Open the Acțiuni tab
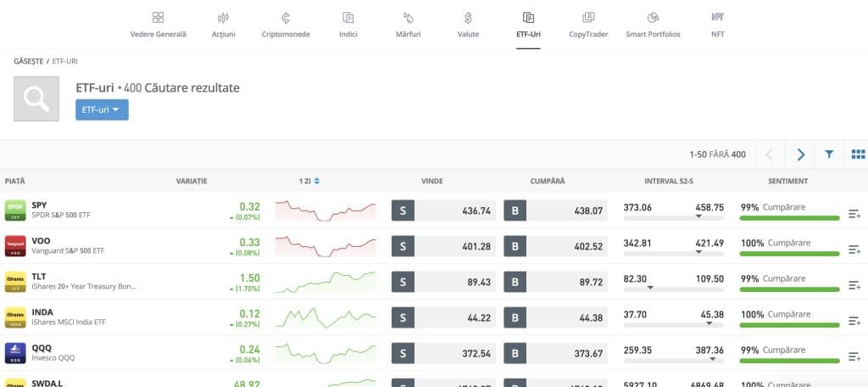The image size is (868, 387). pyautogui.click(x=223, y=25)
